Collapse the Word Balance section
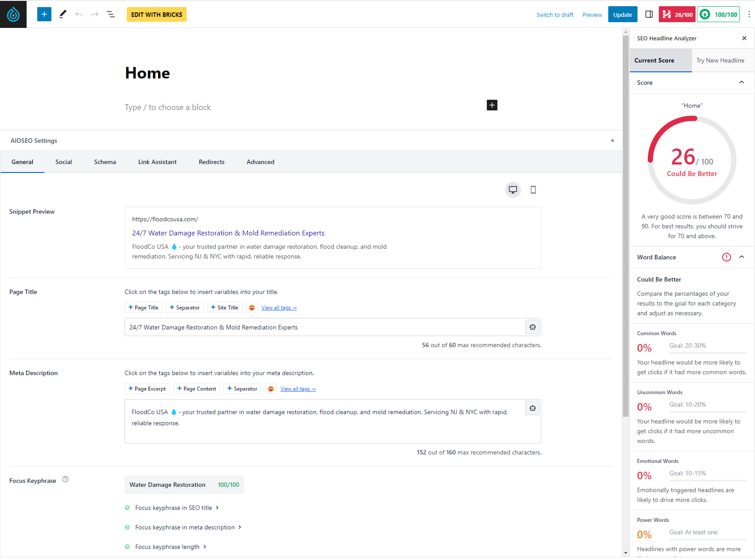This screenshot has height=560, width=755. point(742,257)
